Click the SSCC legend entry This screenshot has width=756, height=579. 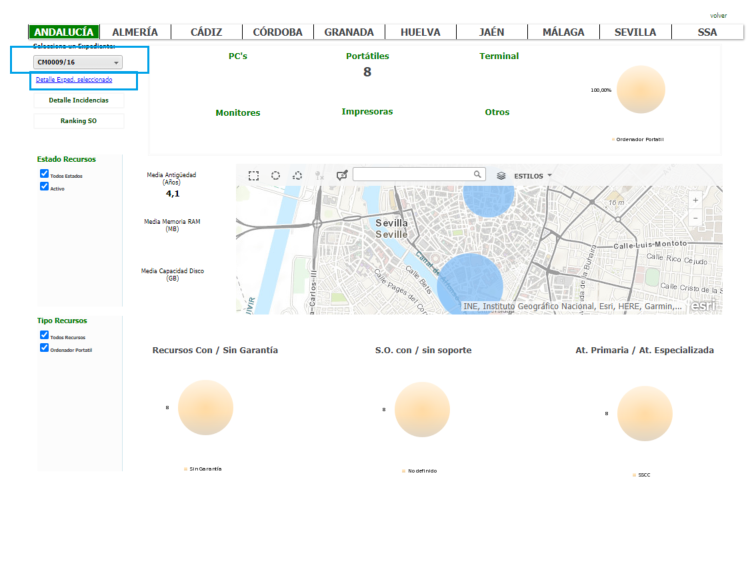pyautogui.click(x=641, y=475)
